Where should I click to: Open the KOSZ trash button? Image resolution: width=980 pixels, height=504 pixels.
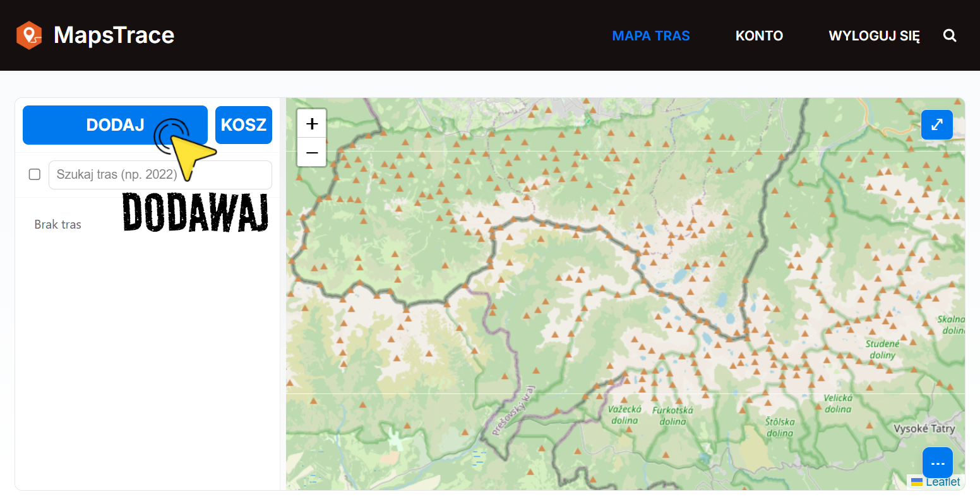pos(244,125)
